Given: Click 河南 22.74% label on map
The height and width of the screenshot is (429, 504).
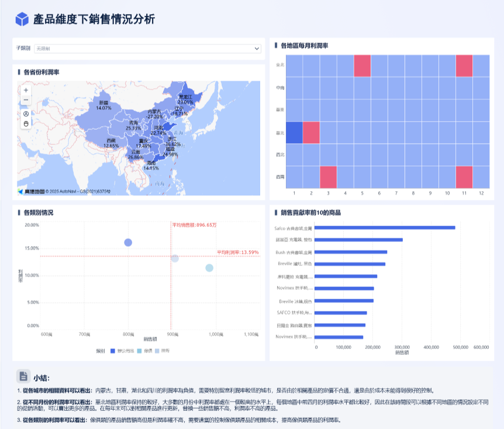Looking at the screenshot, I should [x=158, y=130].
